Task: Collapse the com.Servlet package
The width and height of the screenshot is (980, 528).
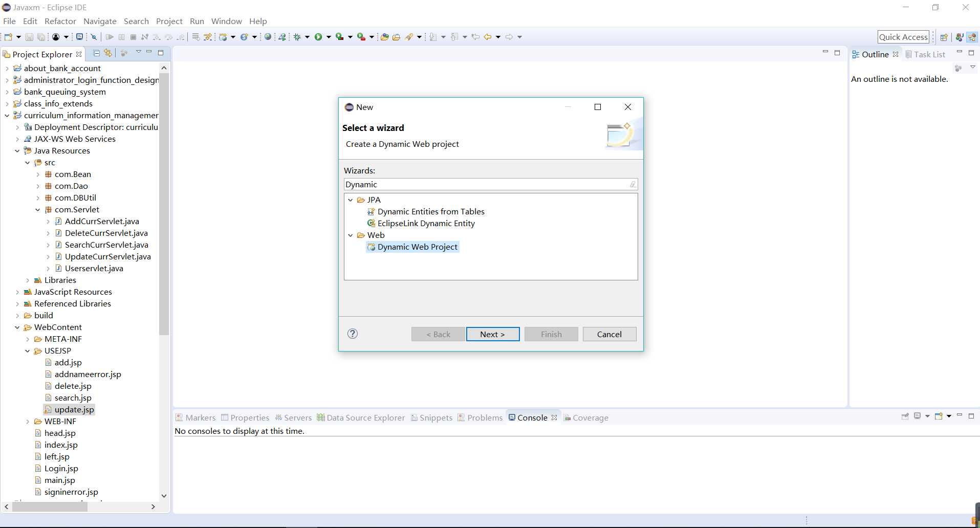Action: (38, 210)
